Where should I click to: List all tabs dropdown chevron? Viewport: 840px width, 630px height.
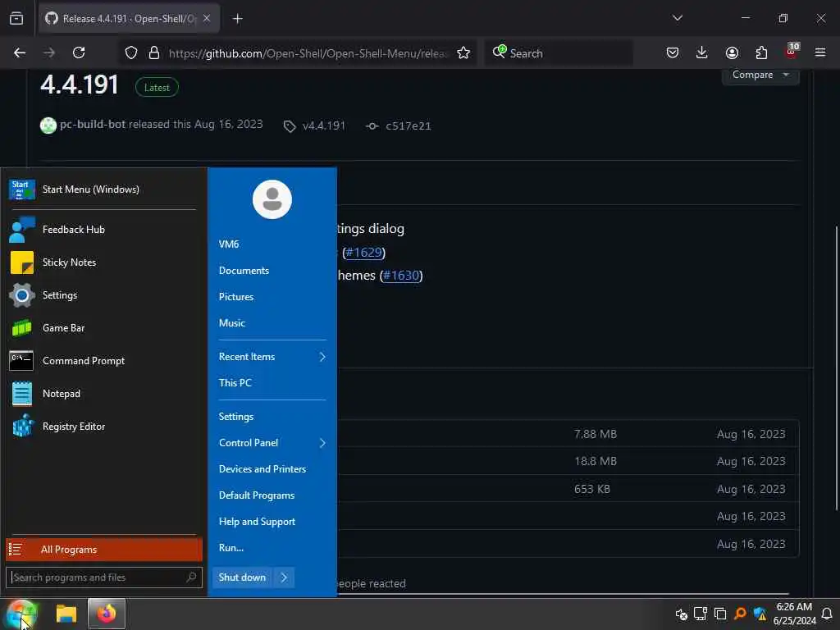[x=678, y=18]
